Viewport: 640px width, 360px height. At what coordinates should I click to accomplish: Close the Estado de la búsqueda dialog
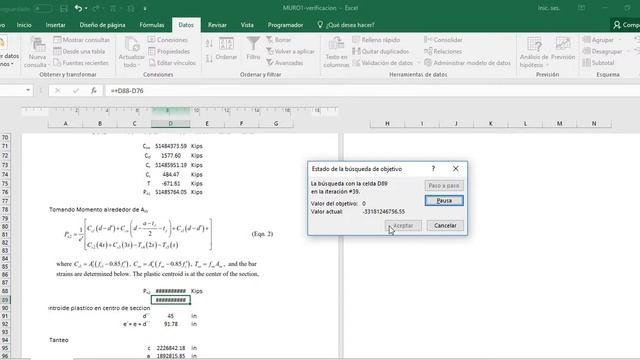tap(456, 169)
